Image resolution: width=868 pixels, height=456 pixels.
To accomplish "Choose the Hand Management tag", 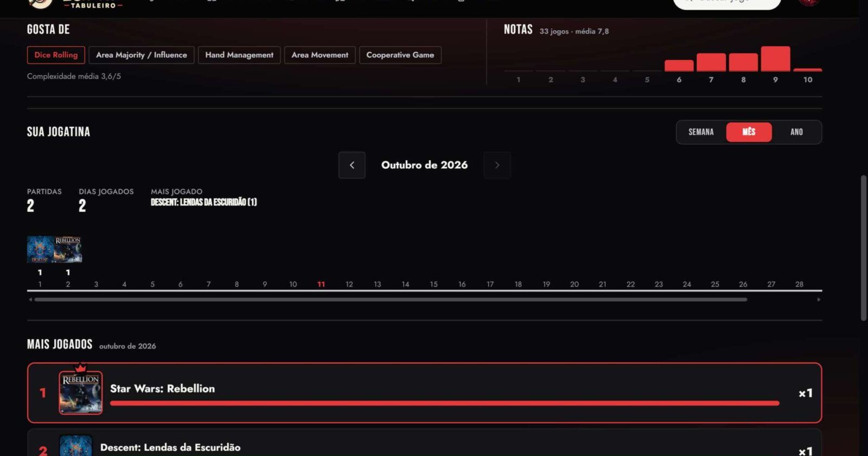I will coord(239,55).
